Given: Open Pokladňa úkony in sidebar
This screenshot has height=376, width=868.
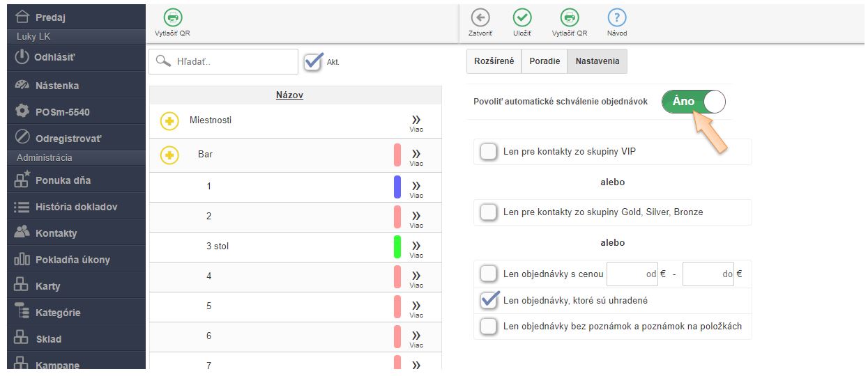Looking at the screenshot, I should [x=73, y=260].
